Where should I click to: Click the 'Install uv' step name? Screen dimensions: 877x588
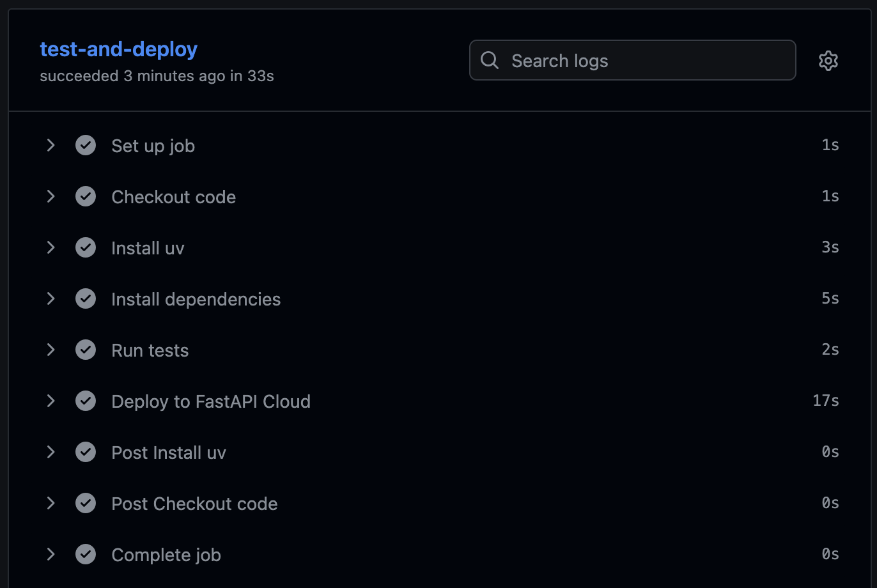tap(148, 248)
